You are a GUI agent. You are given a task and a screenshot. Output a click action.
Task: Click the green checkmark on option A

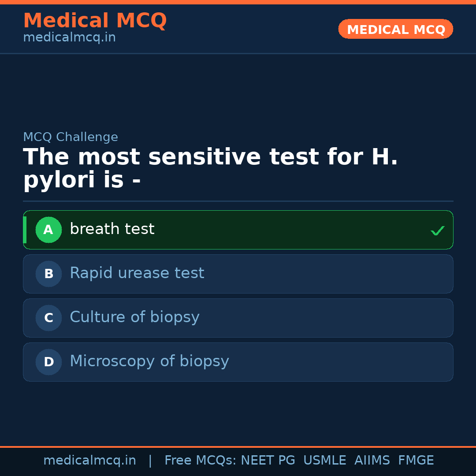pyautogui.click(x=437, y=231)
